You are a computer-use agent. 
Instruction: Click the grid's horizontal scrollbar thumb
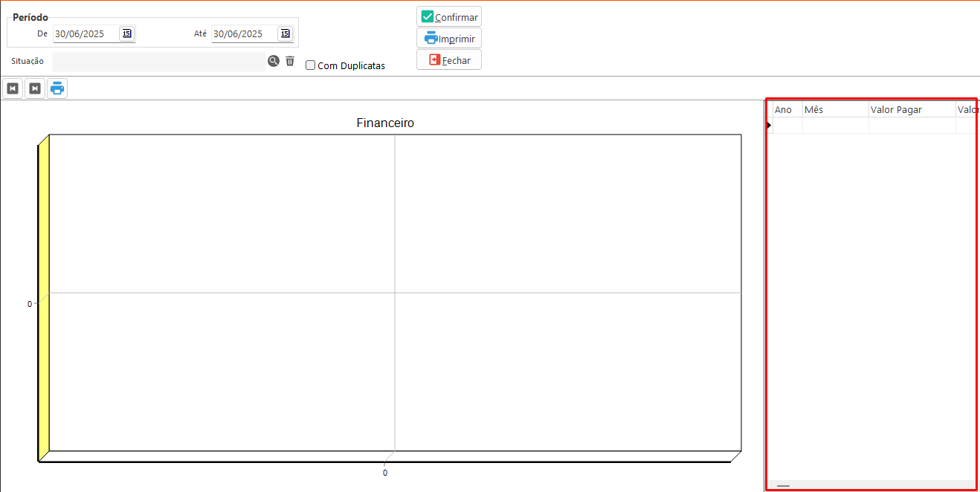(x=783, y=486)
